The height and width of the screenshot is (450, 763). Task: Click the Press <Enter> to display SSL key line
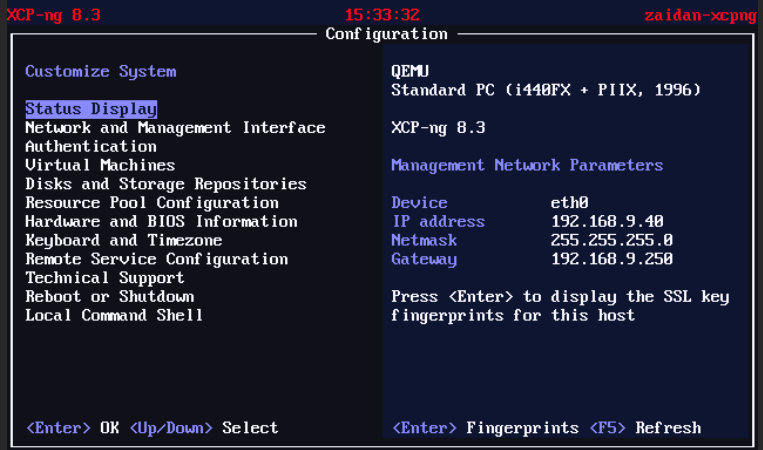(560, 297)
